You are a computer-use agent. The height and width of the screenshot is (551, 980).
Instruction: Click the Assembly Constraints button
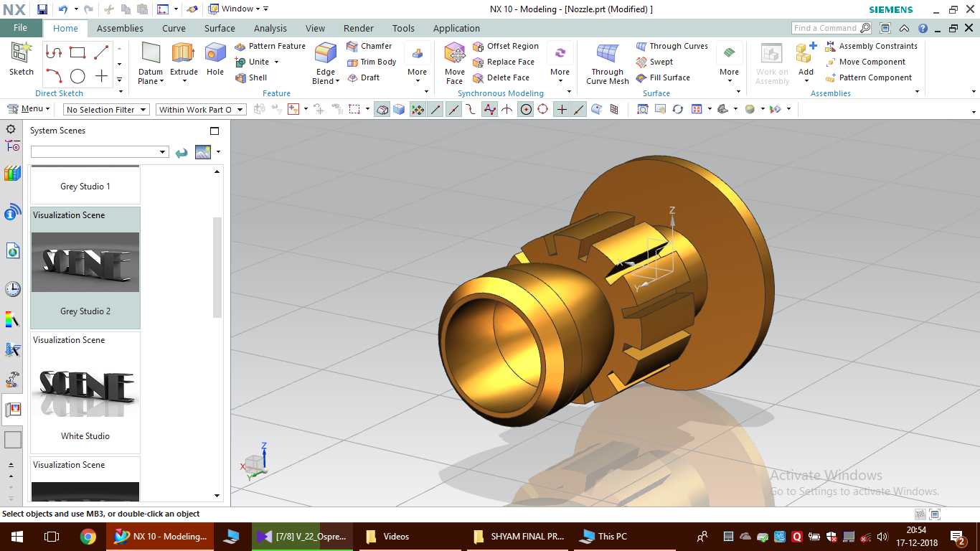871,46
